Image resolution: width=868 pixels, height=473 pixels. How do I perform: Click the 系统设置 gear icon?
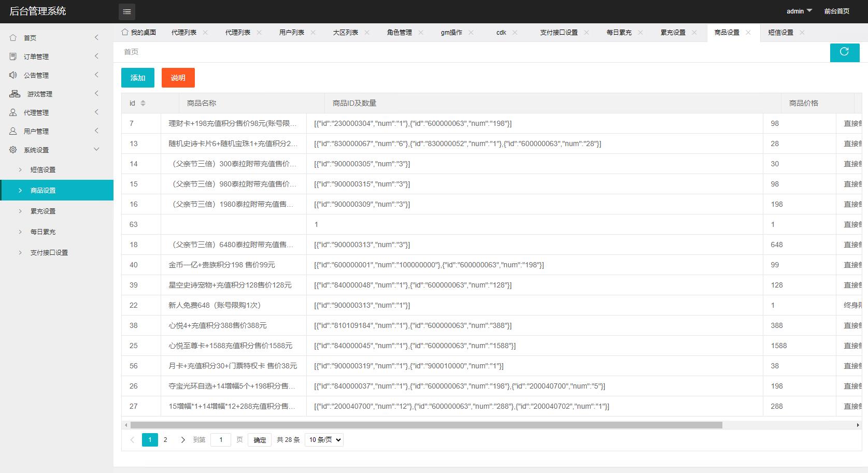(13, 150)
